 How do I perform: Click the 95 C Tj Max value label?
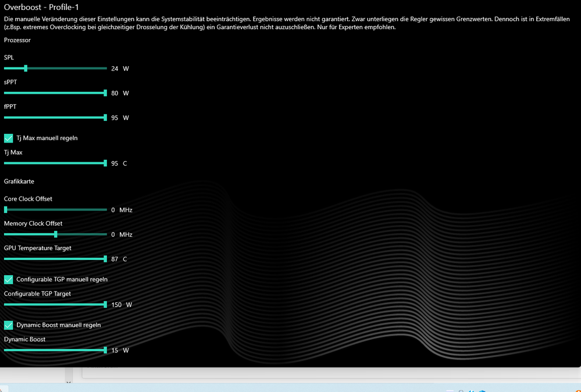pyautogui.click(x=118, y=163)
